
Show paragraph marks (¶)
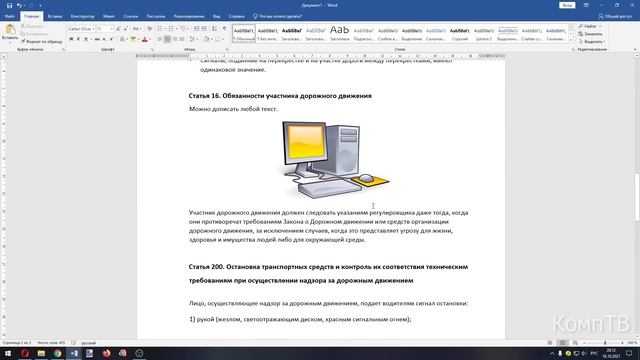point(224,29)
